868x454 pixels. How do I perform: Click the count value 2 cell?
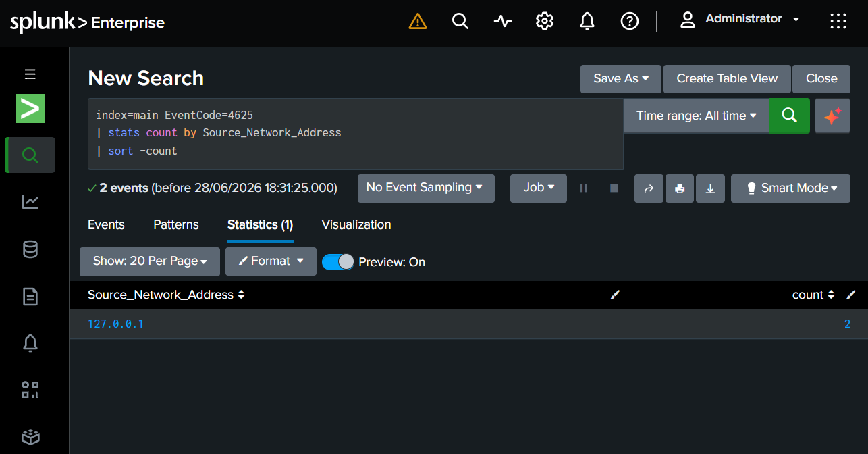pyautogui.click(x=847, y=324)
